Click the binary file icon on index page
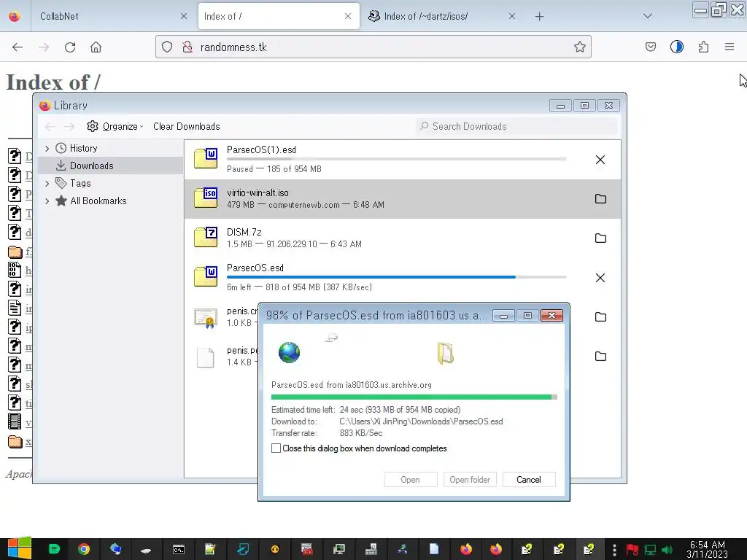 tap(15, 270)
